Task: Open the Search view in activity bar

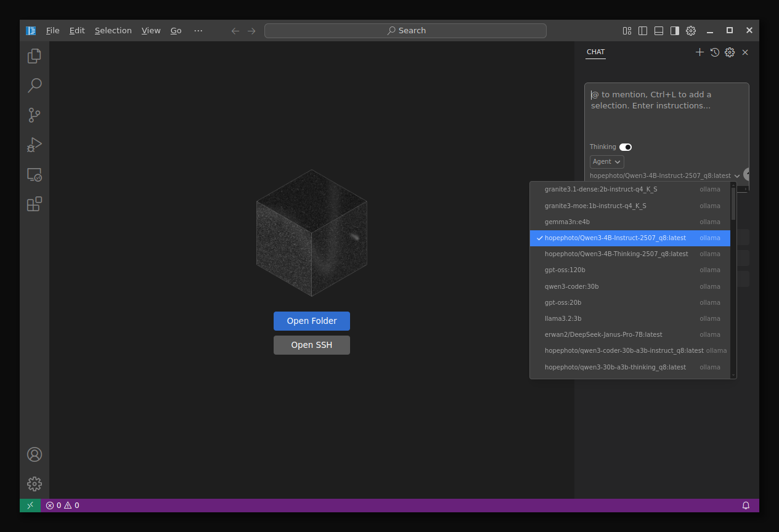Action: [35, 85]
